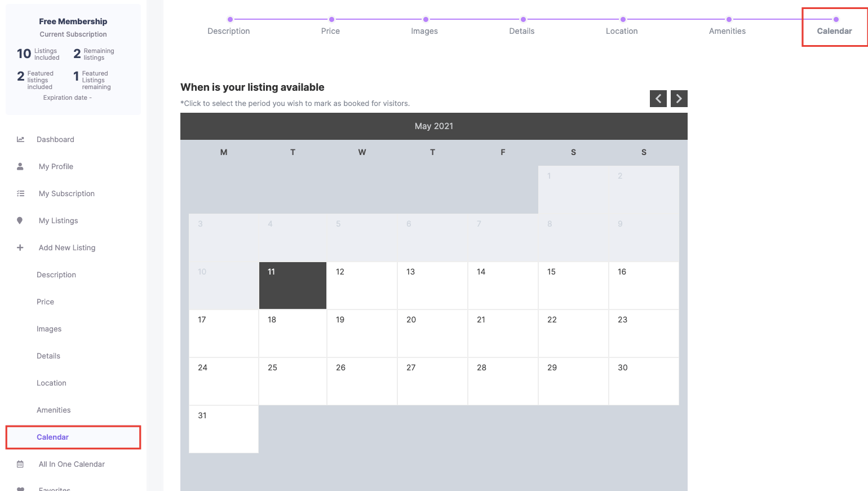868x491 pixels.
Task: Select the My Profile person icon
Action: pos(20,166)
